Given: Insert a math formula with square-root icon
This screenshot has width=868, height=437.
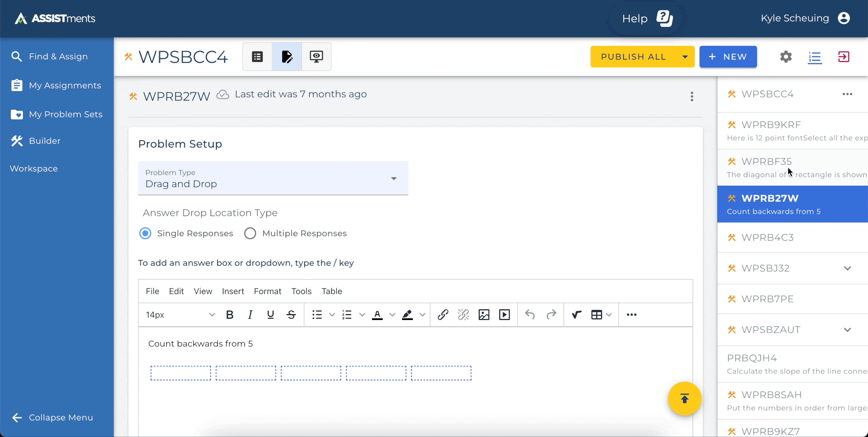Looking at the screenshot, I should (576, 315).
